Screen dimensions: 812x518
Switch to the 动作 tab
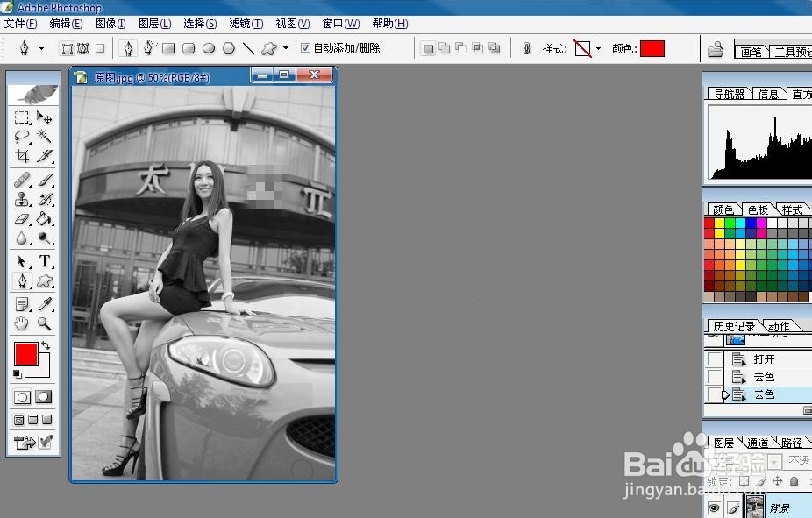pos(779,326)
